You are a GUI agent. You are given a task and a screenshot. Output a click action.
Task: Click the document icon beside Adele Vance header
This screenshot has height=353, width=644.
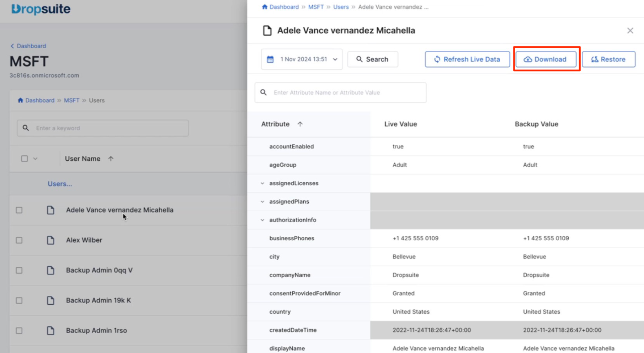click(x=267, y=31)
